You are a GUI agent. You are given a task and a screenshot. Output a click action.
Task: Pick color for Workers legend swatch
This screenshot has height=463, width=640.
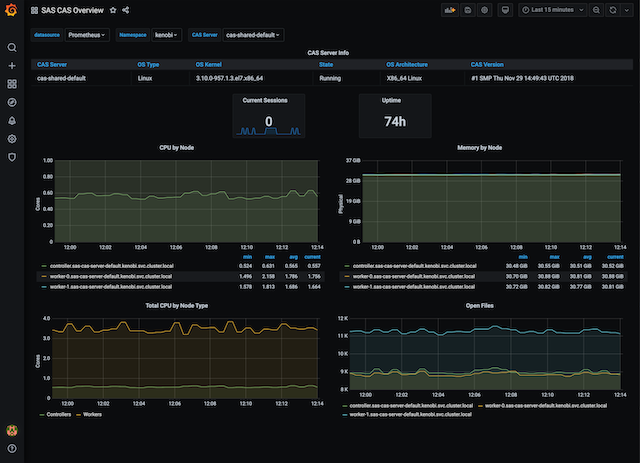(x=78, y=415)
